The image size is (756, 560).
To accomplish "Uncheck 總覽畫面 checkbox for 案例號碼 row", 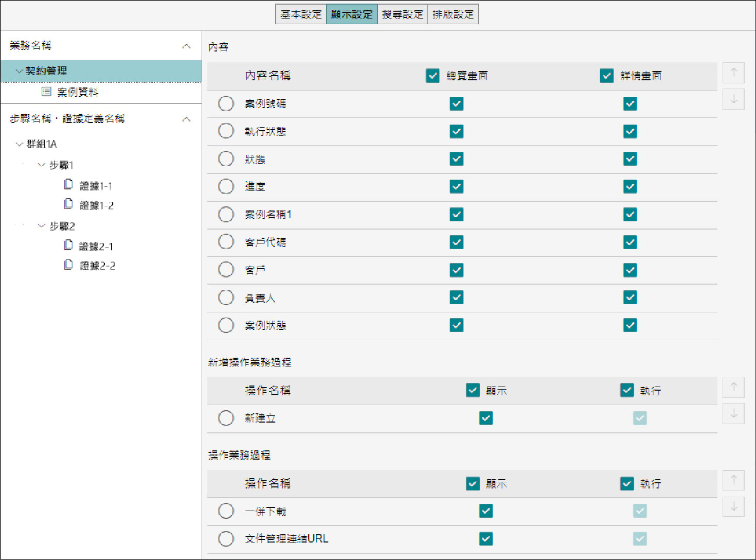I will [457, 104].
